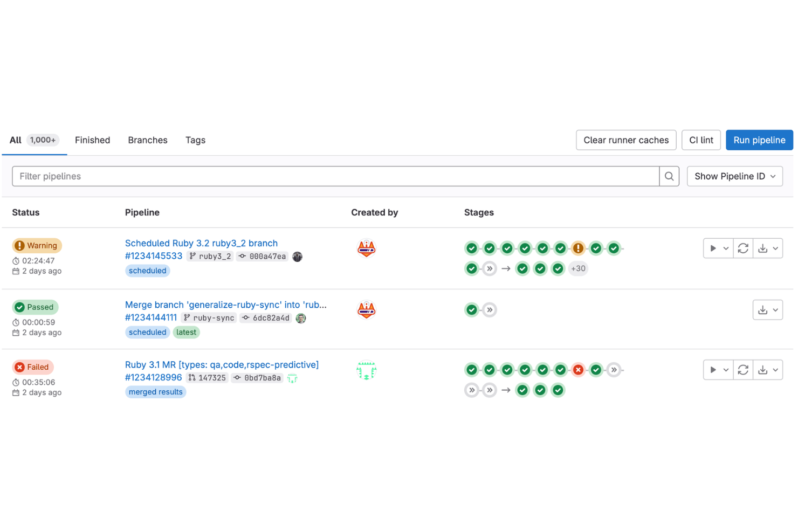Expand the play button dropdown on the Ruby 3.2 row
Viewport: 798px width, 532px height.
tap(725, 248)
